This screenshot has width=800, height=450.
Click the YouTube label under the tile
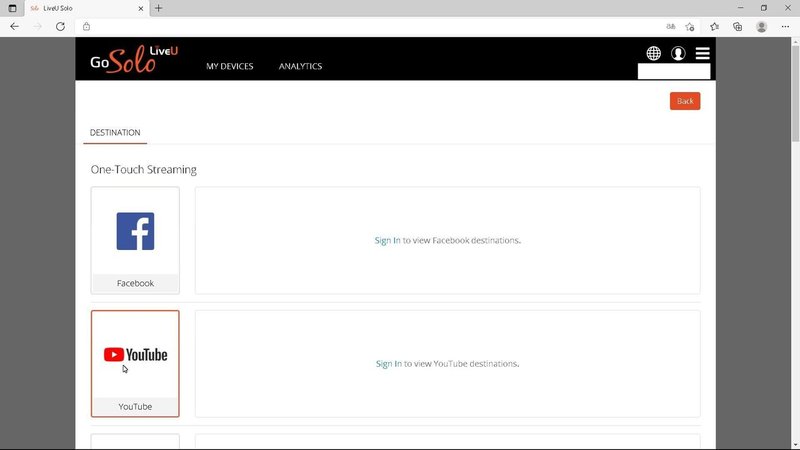[135, 407]
